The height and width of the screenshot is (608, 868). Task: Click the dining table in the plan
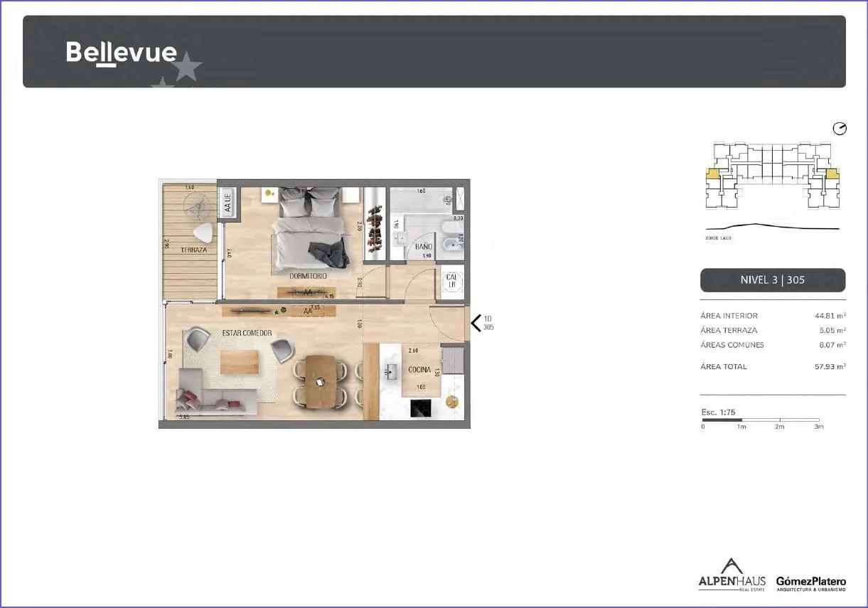[x=318, y=383]
